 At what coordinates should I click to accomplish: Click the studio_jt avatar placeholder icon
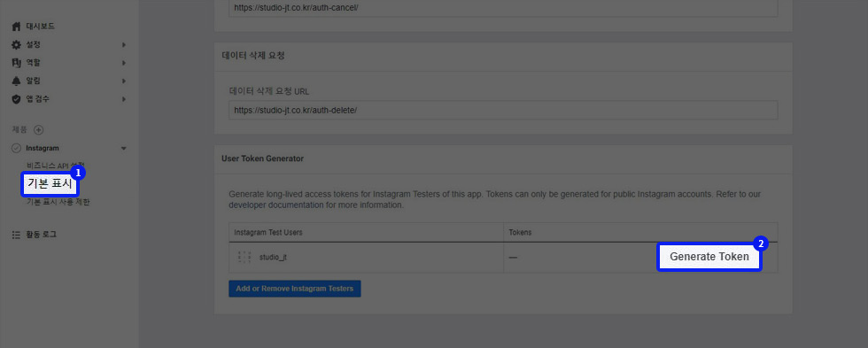point(244,257)
